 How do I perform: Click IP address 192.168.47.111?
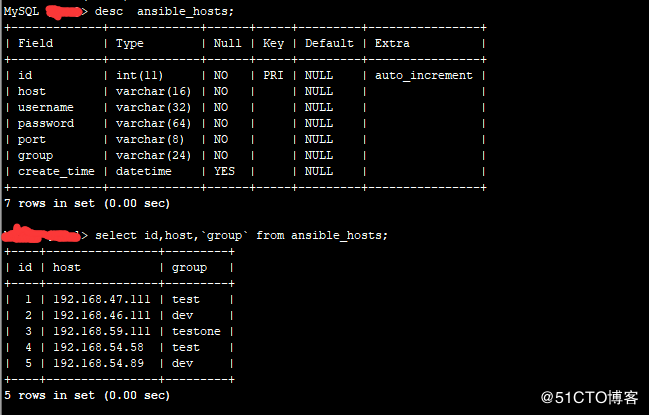click(x=102, y=299)
